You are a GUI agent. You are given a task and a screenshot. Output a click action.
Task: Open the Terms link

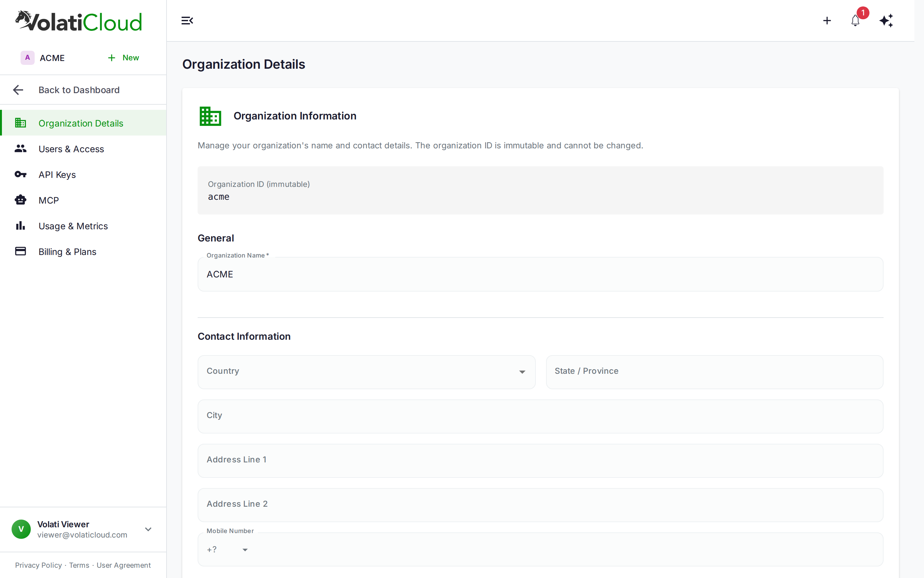coord(79,565)
